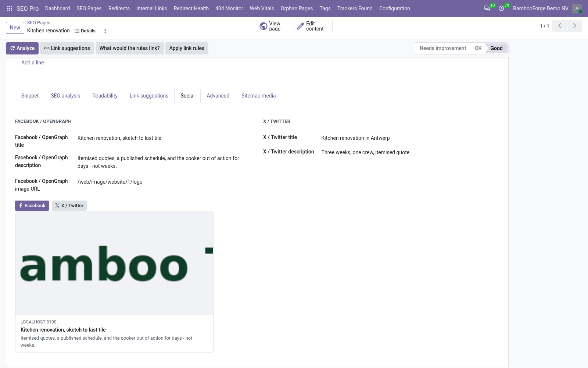This screenshot has width=588, height=368.
Task: Click the pencil Edit content icon
Action: click(x=300, y=26)
